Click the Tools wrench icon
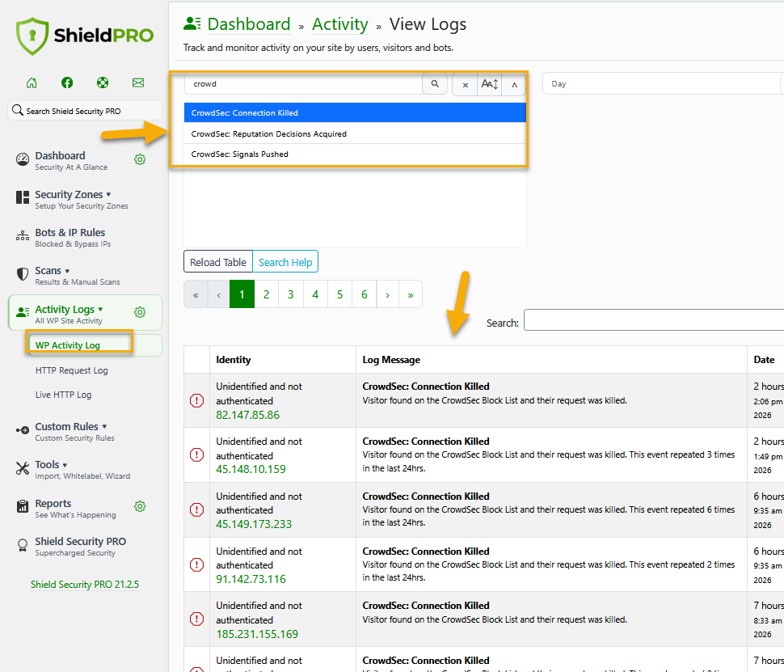Viewport: 784px width, 672px height. pyautogui.click(x=23, y=468)
